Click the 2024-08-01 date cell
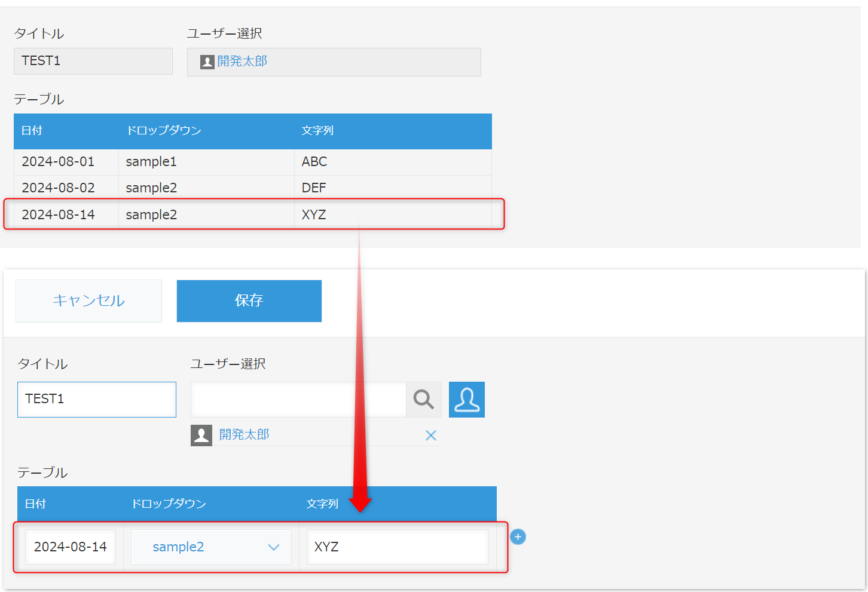This screenshot has height=592, width=868. [x=66, y=162]
